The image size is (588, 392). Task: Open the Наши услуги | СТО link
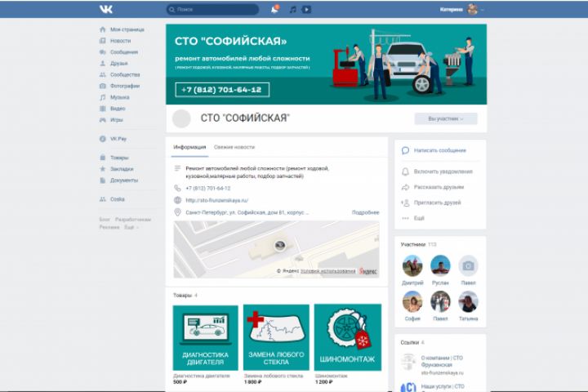click(x=443, y=386)
